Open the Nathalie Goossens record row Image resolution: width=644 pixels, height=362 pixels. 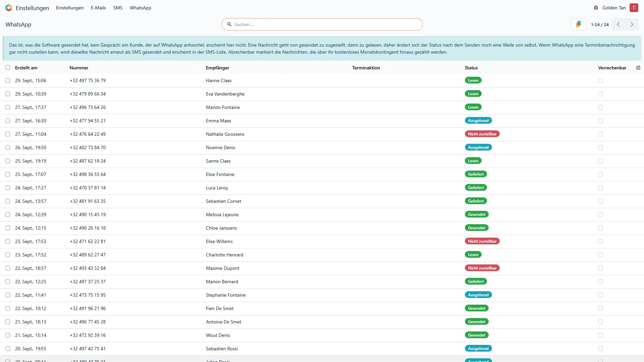(x=322, y=134)
